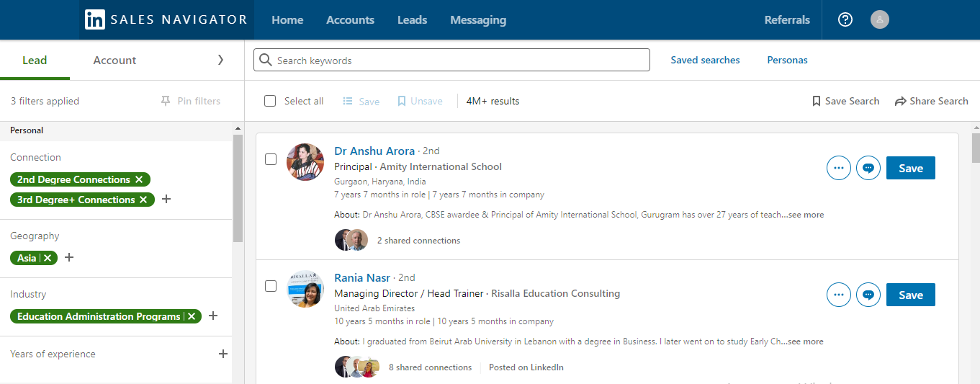This screenshot has height=384, width=980.
Task: Select Rania Nasr's checkbox
Action: pos(271,286)
